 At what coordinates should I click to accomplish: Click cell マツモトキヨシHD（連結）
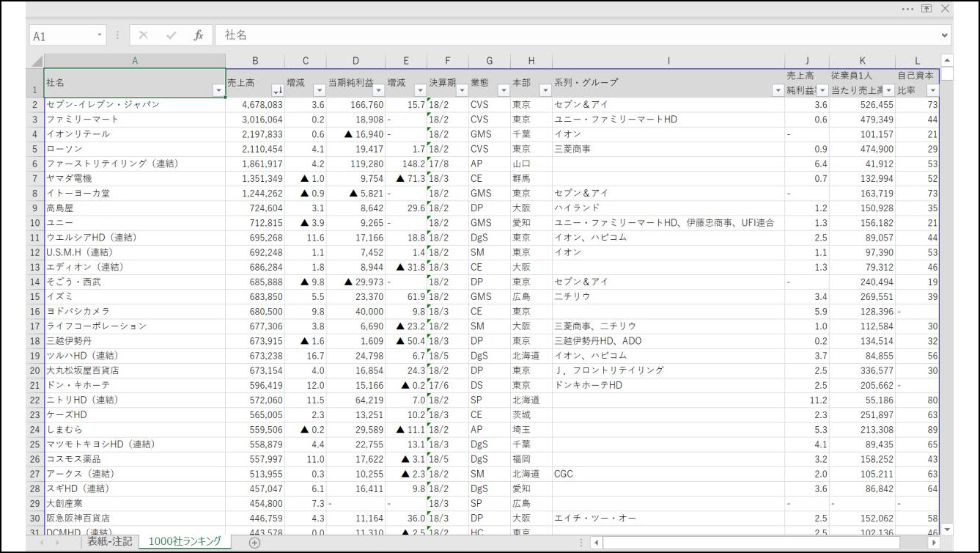pos(135,444)
